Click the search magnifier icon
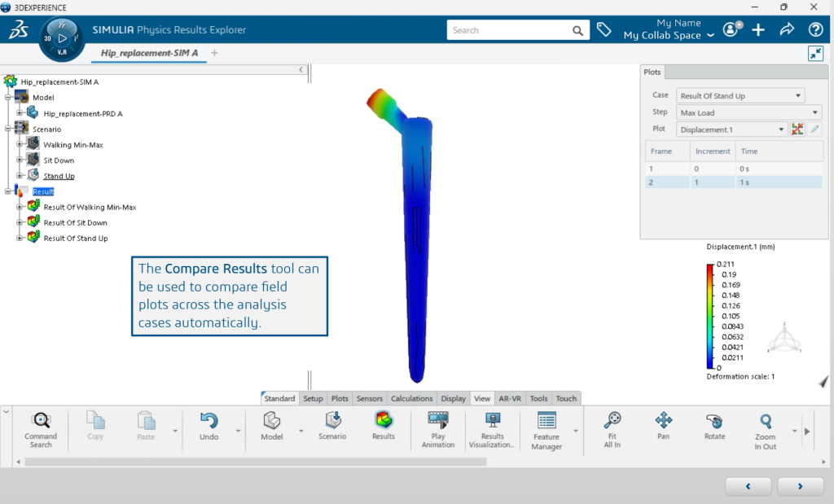 (x=577, y=31)
